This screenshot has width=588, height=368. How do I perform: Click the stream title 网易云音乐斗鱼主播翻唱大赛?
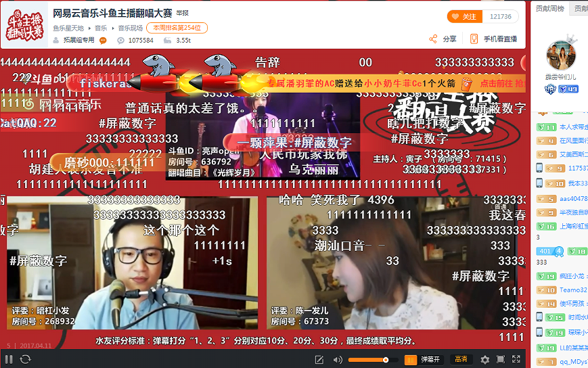[112, 13]
